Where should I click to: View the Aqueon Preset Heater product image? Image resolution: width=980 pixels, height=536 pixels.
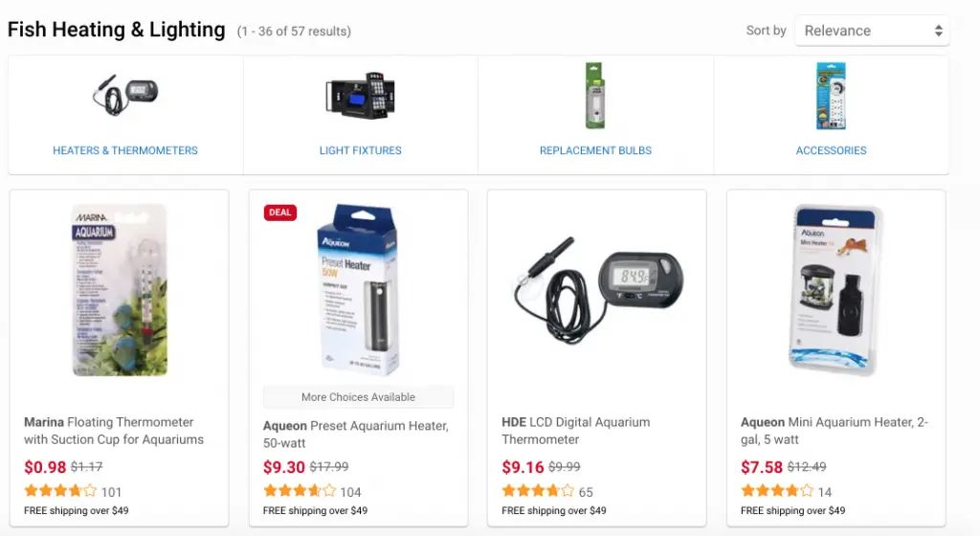pyautogui.click(x=358, y=289)
